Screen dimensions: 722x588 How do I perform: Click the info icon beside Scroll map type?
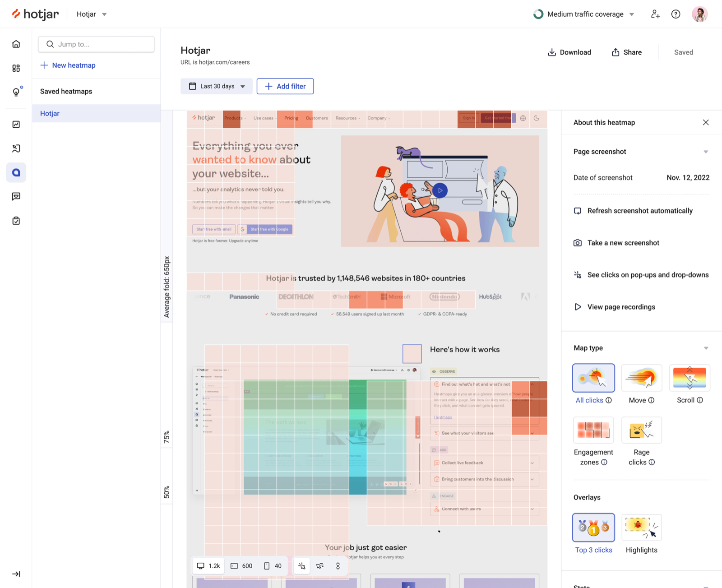700,400
